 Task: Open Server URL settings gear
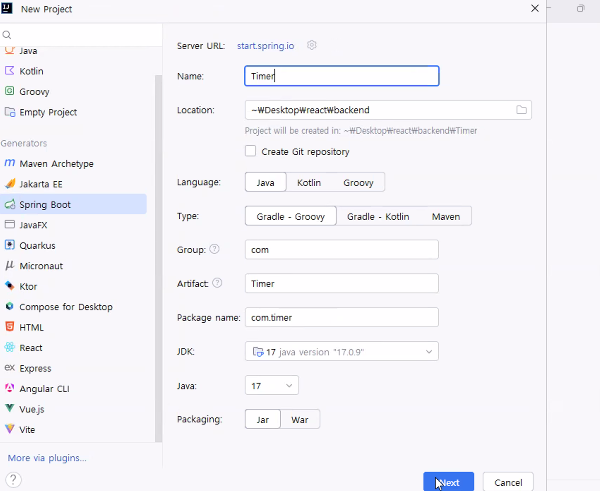click(312, 45)
